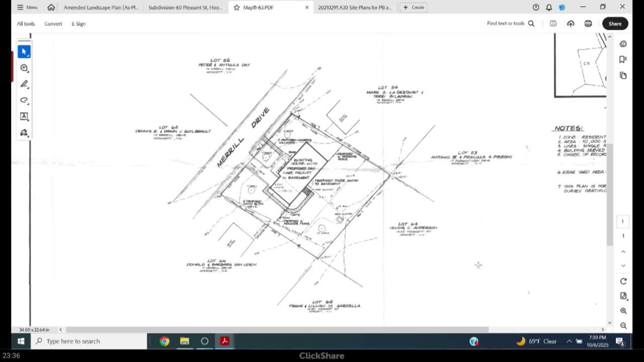644x362 pixels.
Task: Open the E-Sign menu
Action: pyautogui.click(x=78, y=24)
